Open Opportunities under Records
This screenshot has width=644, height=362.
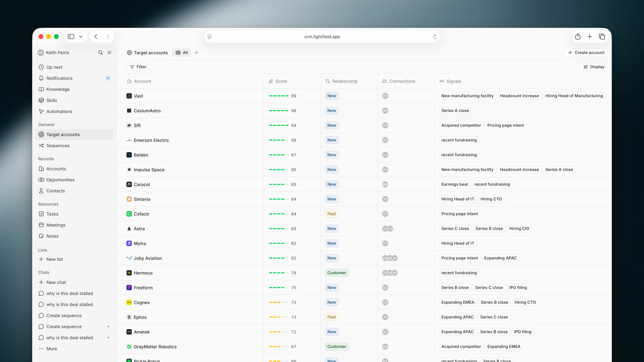pos(74,180)
